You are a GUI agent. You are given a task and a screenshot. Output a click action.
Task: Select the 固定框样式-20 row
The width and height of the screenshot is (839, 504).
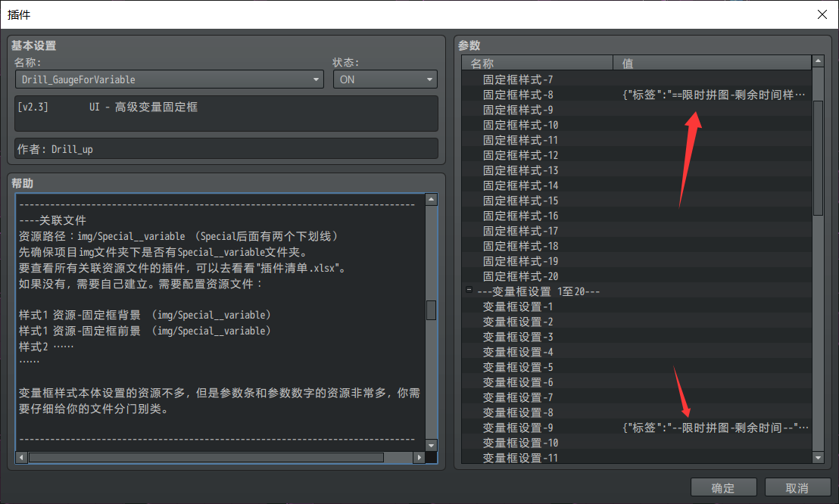coord(521,276)
